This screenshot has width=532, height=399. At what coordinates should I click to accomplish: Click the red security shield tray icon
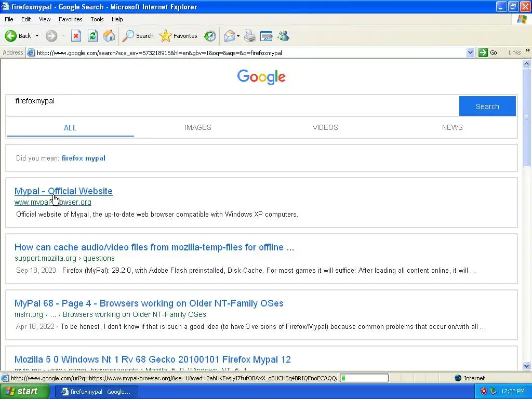click(484, 391)
